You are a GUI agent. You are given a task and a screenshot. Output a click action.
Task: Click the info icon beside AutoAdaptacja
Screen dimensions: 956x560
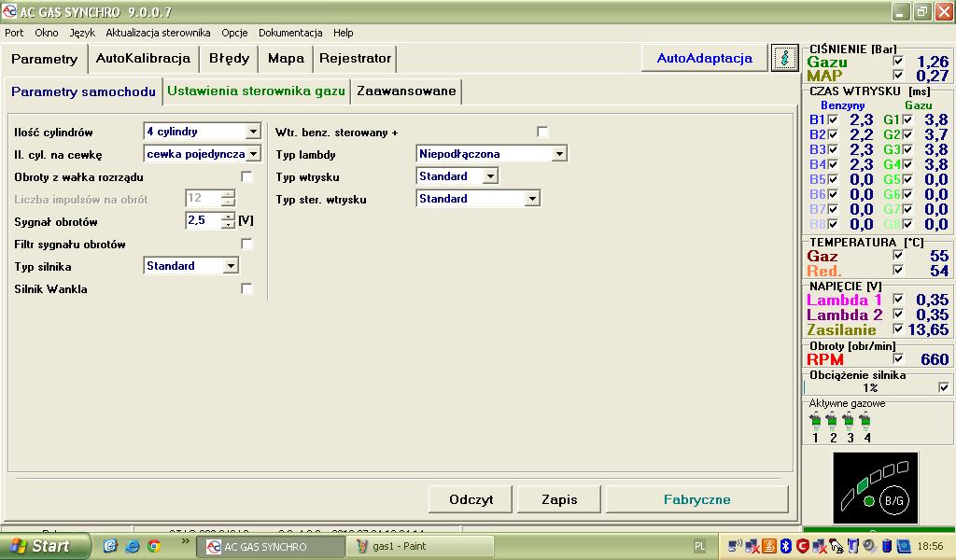[x=784, y=58]
